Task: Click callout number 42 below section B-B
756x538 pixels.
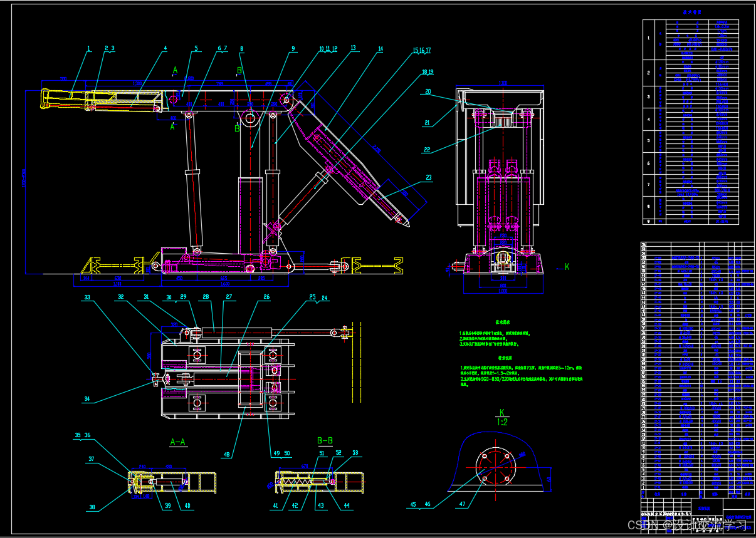Action: click(295, 506)
